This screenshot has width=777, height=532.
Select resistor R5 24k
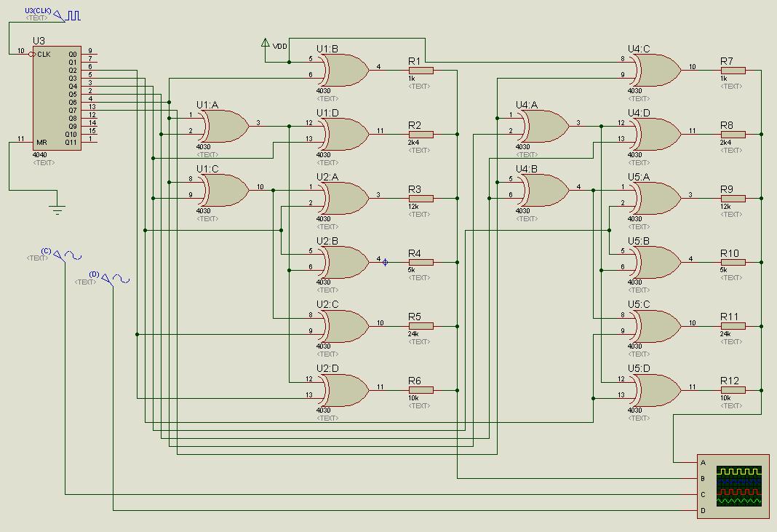[x=421, y=326]
